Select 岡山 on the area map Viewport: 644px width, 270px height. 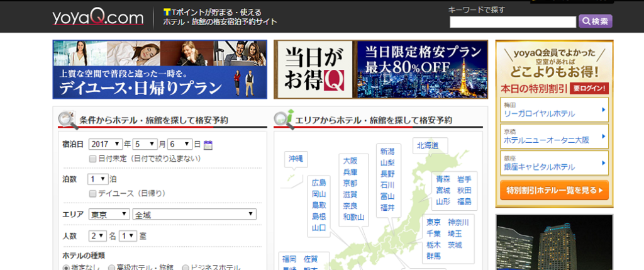pyautogui.click(x=319, y=194)
